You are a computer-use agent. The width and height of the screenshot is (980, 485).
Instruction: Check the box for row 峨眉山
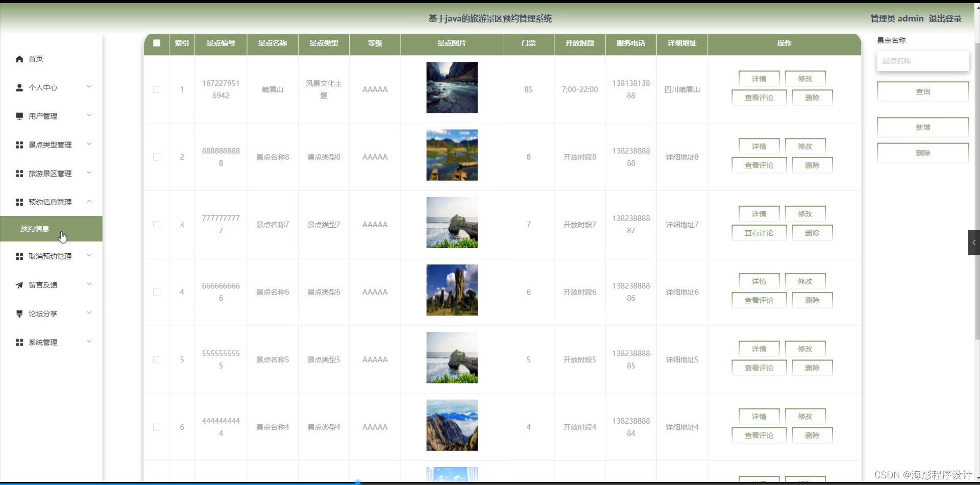tap(157, 89)
